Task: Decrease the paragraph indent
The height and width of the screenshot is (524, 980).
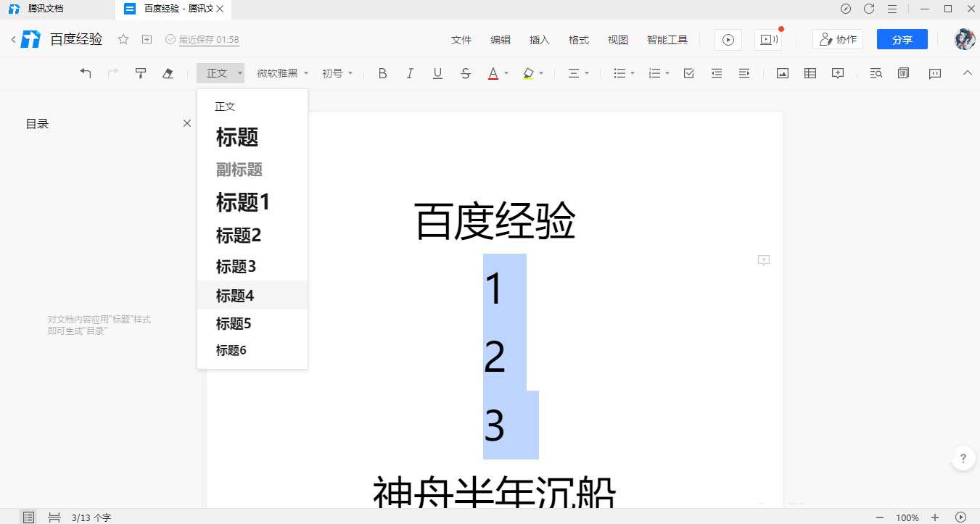Action: pyautogui.click(x=717, y=73)
